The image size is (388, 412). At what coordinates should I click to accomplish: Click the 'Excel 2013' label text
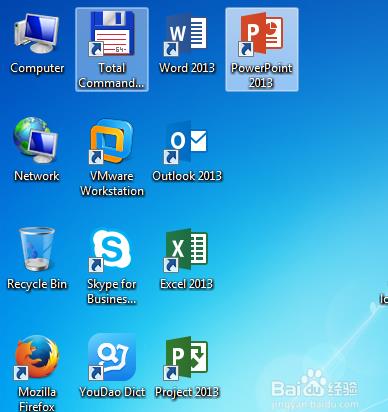[186, 284]
